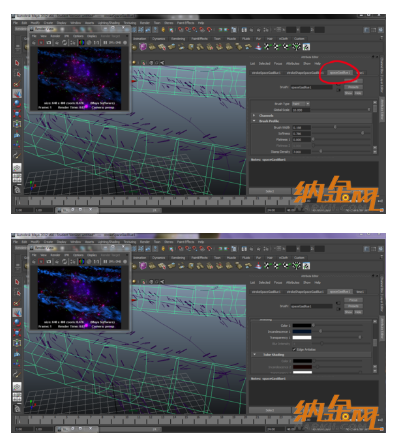Click render region icon in upper Render View
This screenshot has width=412, height=440.
[x=41, y=43]
